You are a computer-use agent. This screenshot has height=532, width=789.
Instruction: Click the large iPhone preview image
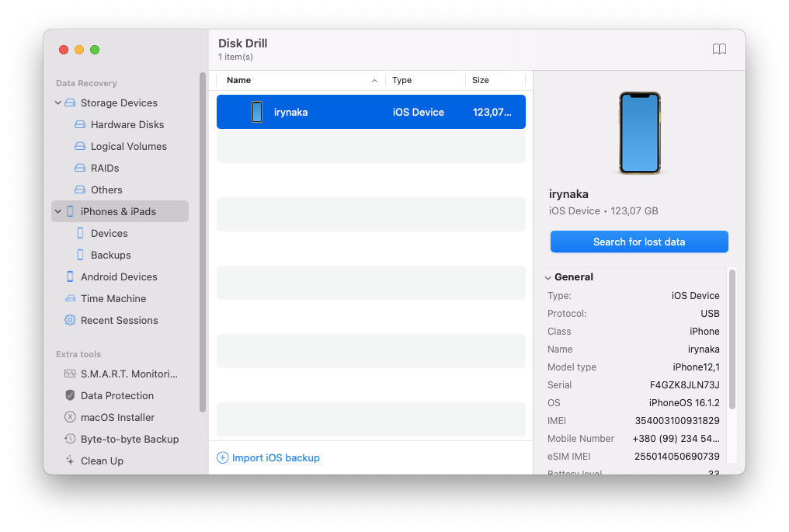click(x=640, y=133)
